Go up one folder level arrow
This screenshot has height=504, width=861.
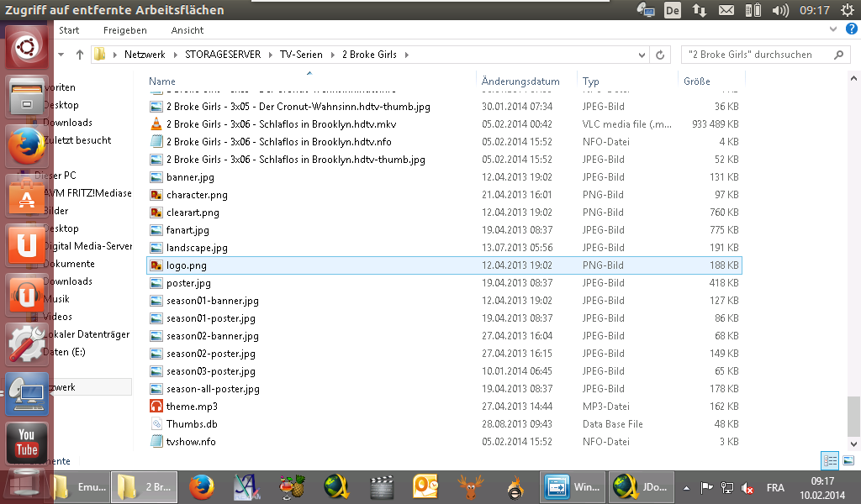click(x=80, y=55)
